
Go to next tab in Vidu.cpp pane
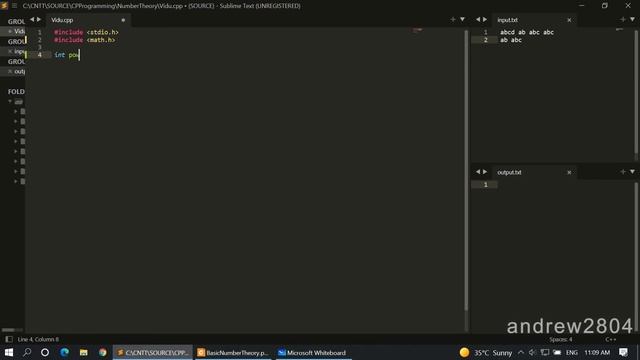coord(39,19)
